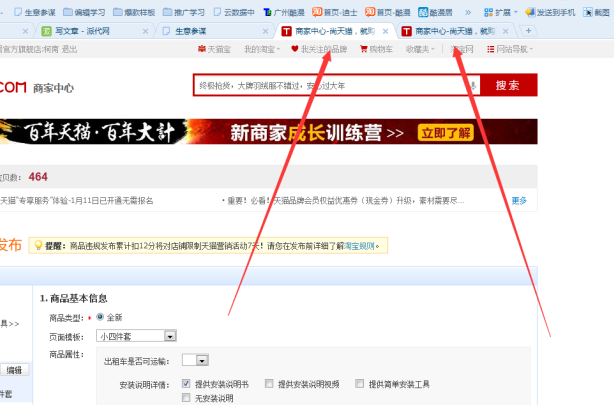The image size is (614, 405).
Task: Click the 立即了解 banner button
Action: [x=446, y=133]
